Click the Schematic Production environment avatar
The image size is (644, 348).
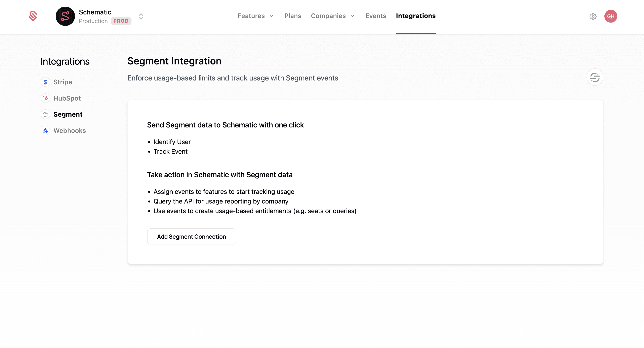[65, 16]
